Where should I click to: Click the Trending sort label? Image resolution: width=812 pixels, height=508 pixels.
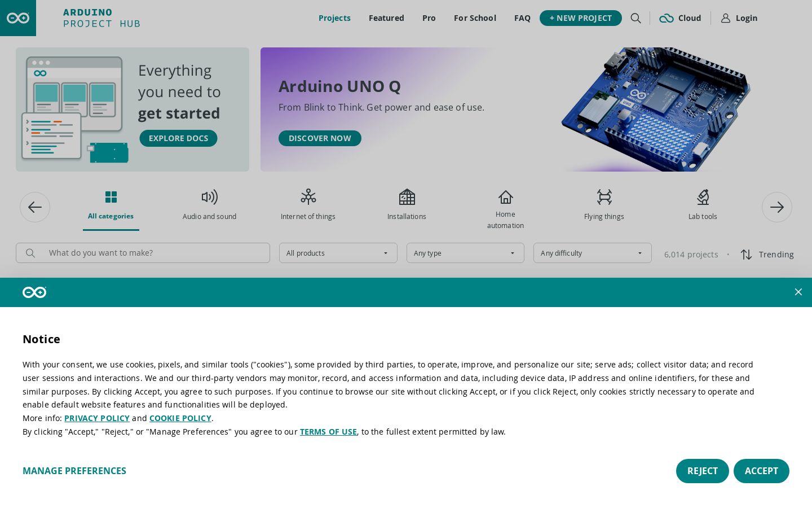coord(776,255)
